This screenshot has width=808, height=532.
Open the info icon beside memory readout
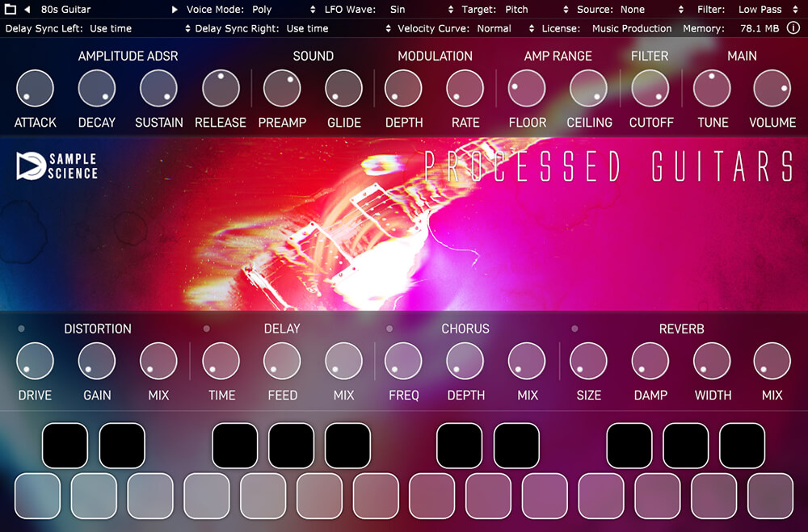click(x=793, y=28)
